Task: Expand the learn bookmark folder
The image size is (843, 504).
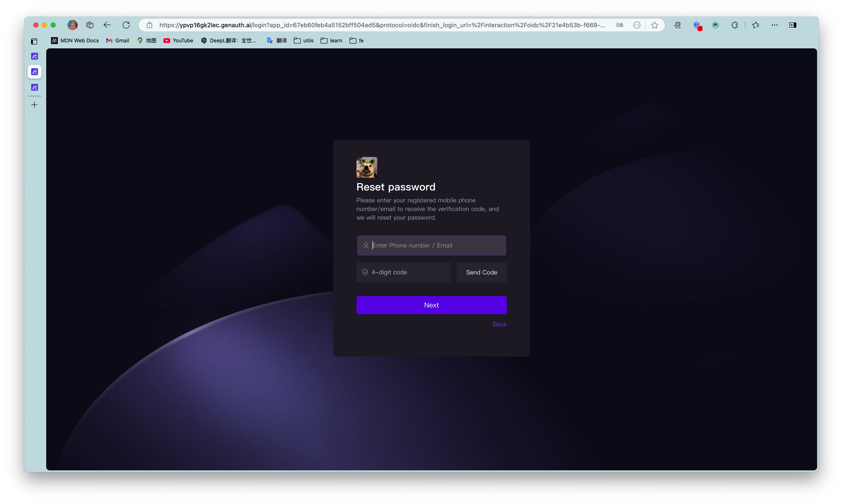Action: tap(331, 40)
